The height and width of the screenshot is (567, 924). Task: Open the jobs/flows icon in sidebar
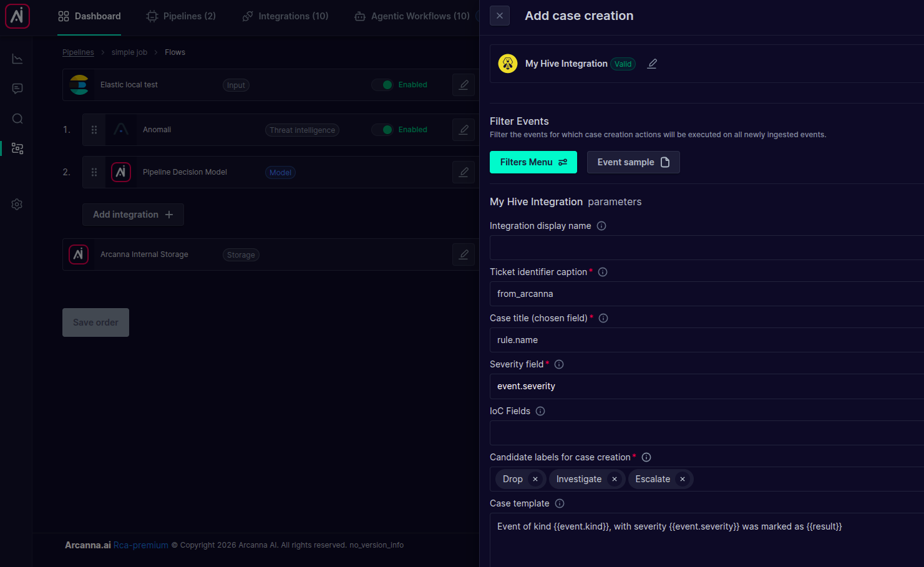(x=17, y=148)
